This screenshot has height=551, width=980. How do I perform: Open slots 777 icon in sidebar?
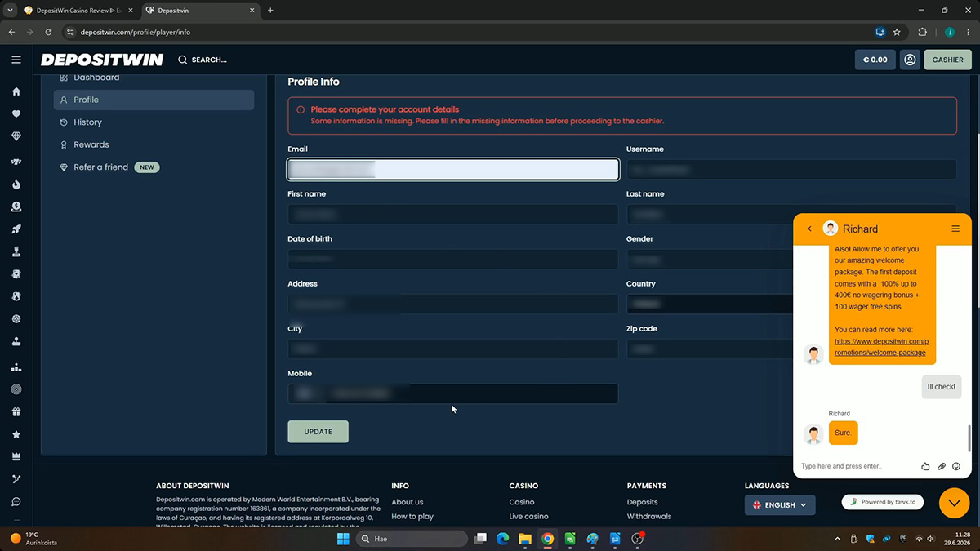[x=16, y=162]
